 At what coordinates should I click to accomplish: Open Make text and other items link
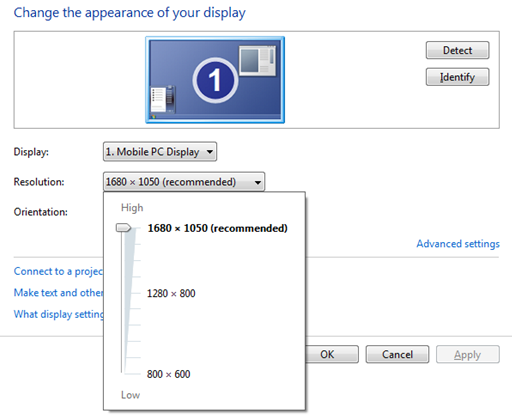point(58,293)
